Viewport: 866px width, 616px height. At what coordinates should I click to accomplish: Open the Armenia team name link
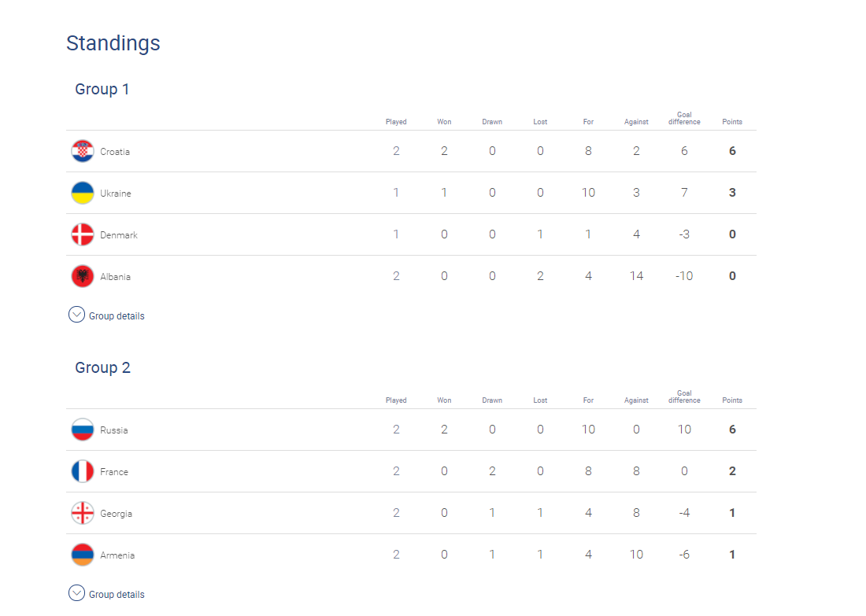(x=117, y=555)
